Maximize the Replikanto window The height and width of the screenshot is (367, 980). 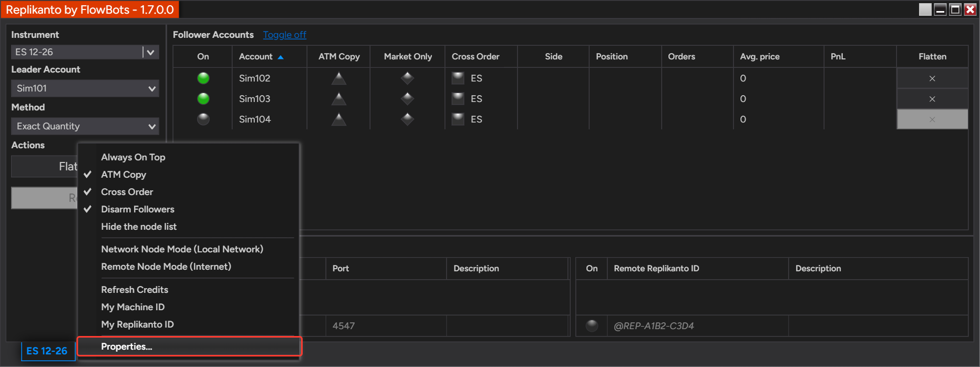(x=955, y=9)
